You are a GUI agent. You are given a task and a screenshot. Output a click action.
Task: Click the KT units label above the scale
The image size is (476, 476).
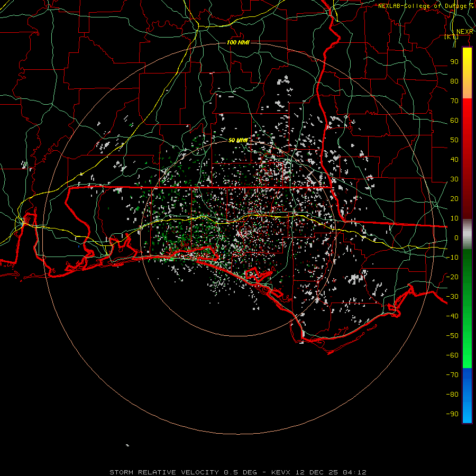tap(452, 36)
